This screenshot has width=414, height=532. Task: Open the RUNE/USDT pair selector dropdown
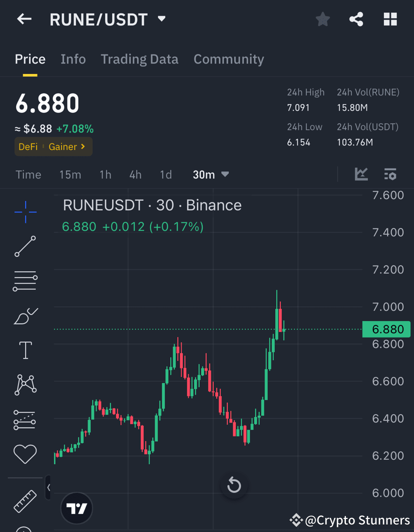click(x=161, y=19)
